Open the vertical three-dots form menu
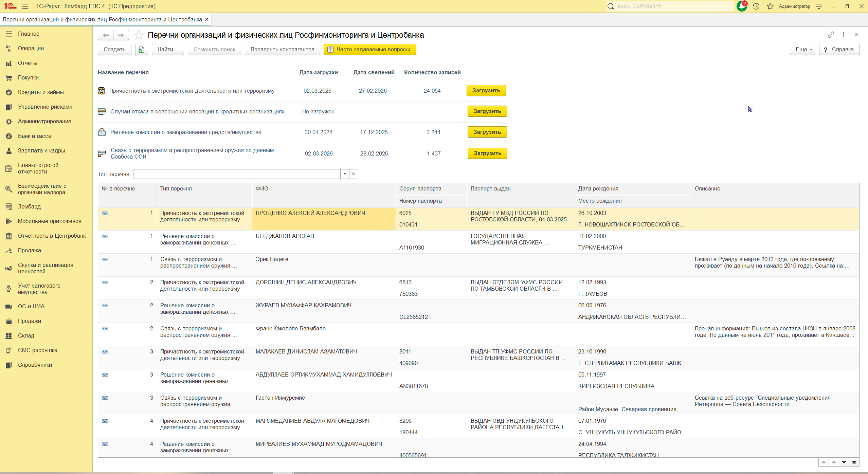The width and height of the screenshot is (868, 474). [844, 35]
